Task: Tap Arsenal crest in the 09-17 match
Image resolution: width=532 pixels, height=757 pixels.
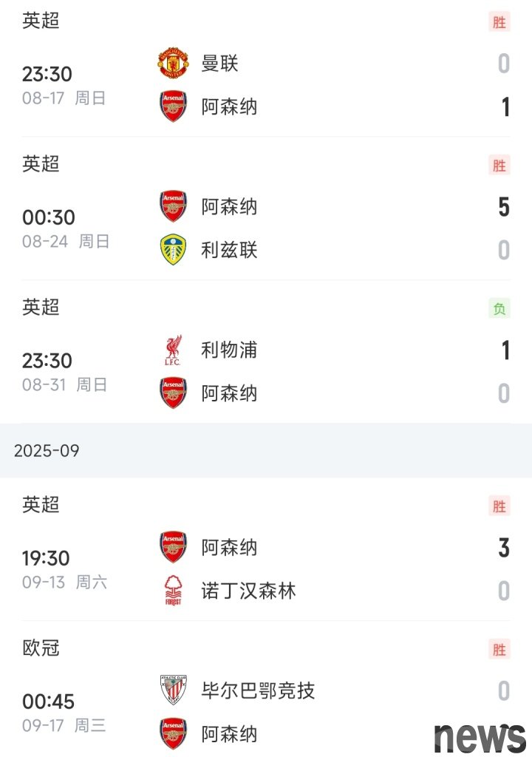Action: point(174,733)
